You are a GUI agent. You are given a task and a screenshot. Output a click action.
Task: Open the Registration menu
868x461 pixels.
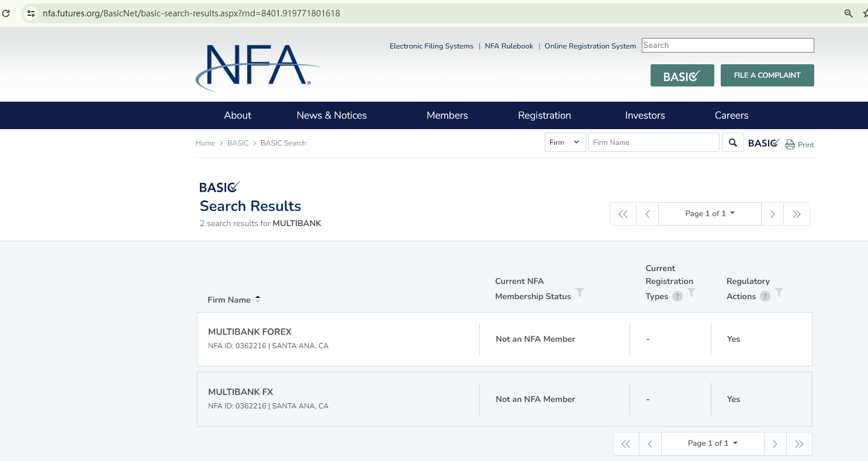click(544, 115)
